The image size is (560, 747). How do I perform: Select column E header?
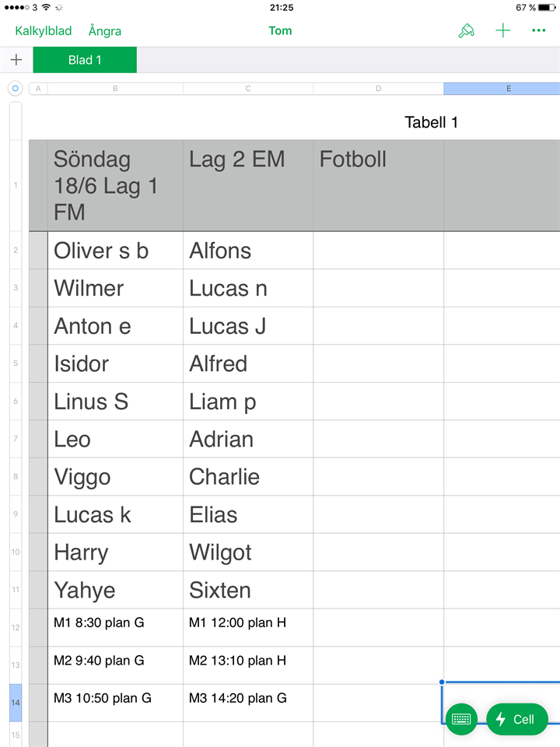509,89
